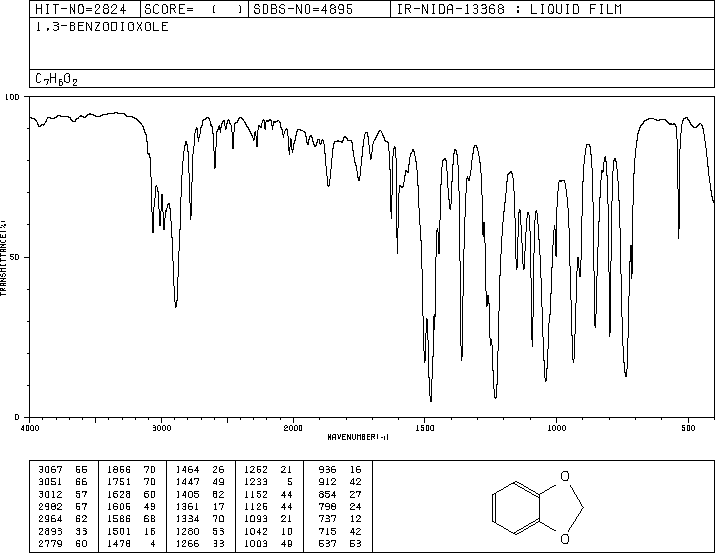Choose the 1003 row in peak table

click(x=268, y=544)
